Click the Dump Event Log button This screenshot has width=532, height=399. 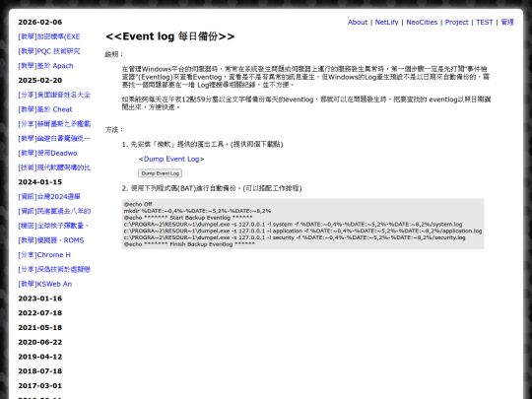[x=161, y=173]
